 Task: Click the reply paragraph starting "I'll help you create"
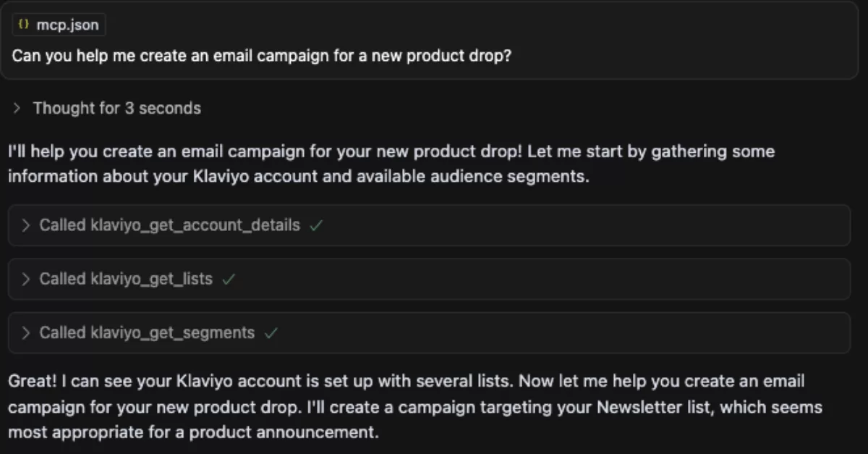click(391, 164)
